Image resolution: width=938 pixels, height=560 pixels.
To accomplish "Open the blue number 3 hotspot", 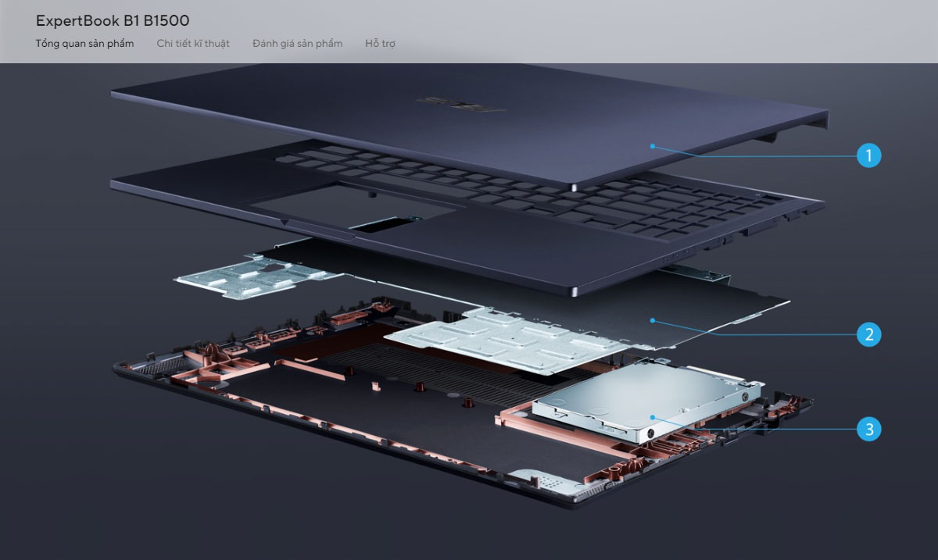I will [x=868, y=429].
